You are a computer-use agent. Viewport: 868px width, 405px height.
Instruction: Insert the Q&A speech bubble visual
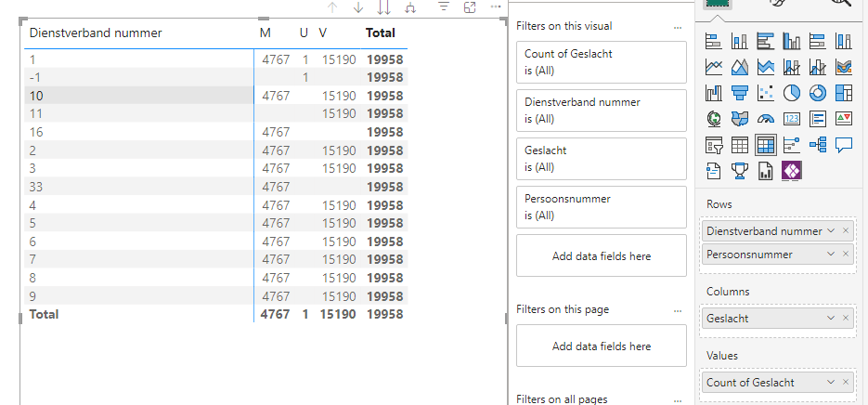(x=844, y=145)
